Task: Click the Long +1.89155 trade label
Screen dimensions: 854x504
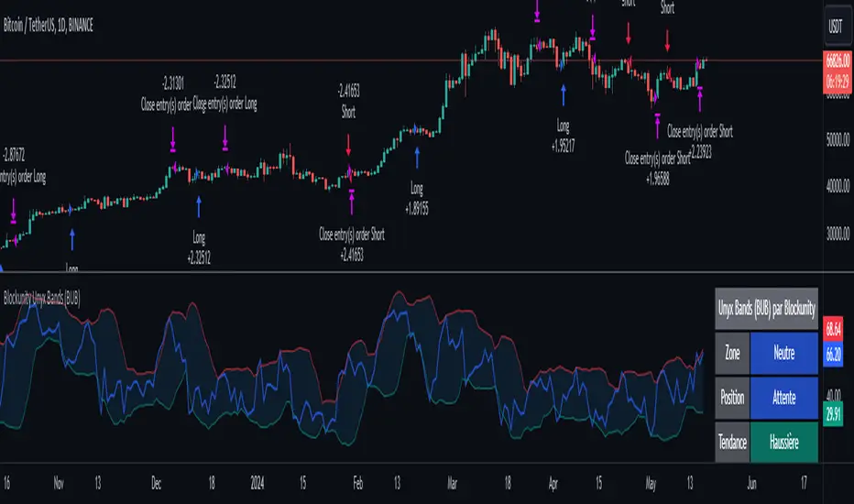Action: click(417, 198)
